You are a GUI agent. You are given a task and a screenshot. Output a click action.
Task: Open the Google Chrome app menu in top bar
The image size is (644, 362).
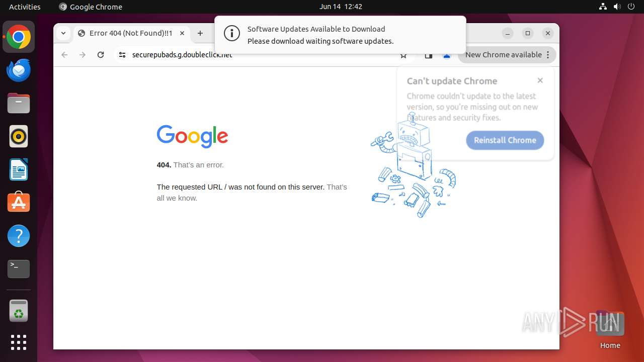click(x=91, y=7)
